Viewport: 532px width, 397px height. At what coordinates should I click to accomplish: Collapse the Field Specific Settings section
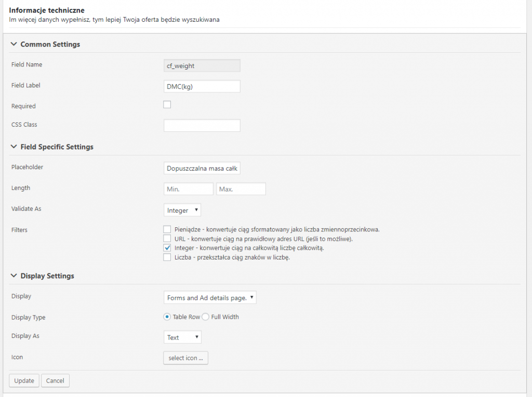click(14, 147)
